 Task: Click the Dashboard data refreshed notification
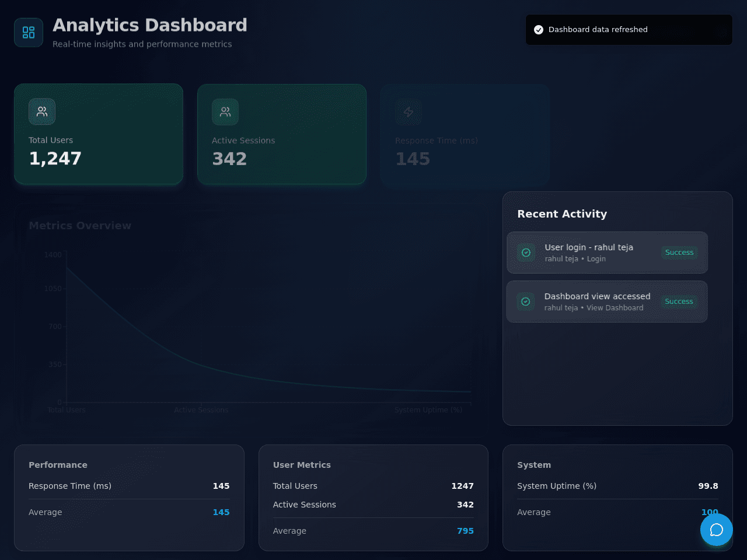[629, 30]
